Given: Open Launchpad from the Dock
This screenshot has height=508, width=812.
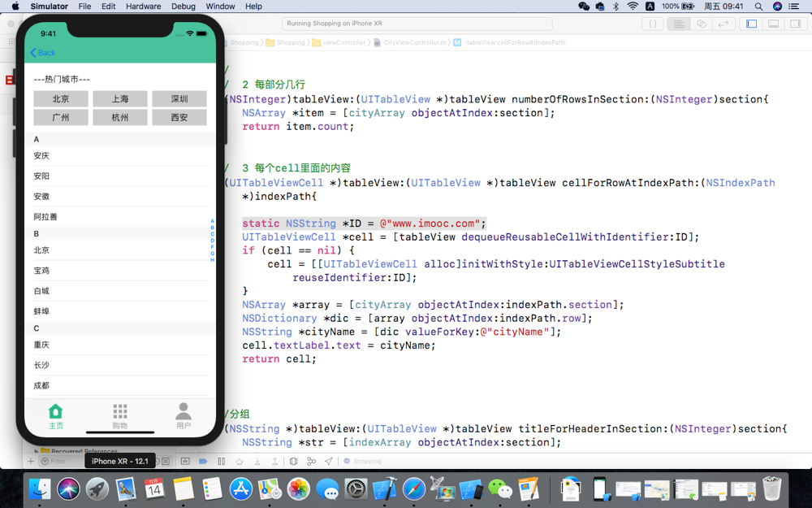Looking at the screenshot, I should tap(97, 488).
